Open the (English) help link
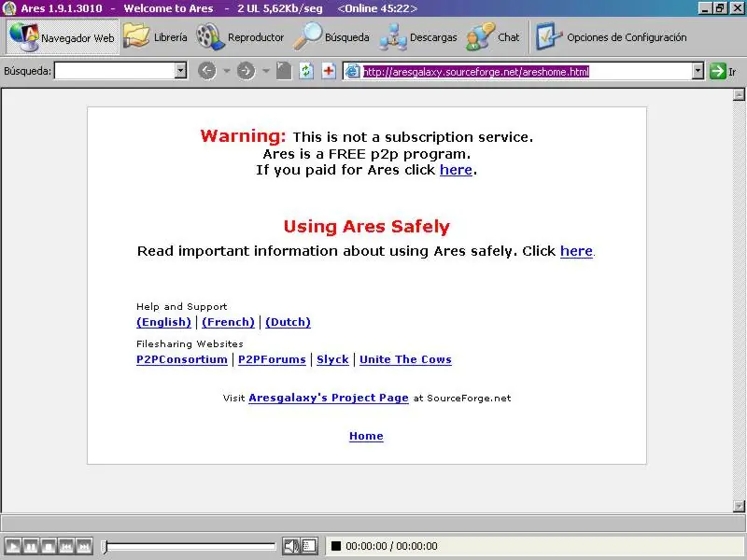747x560 pixels. pos(163,322)
